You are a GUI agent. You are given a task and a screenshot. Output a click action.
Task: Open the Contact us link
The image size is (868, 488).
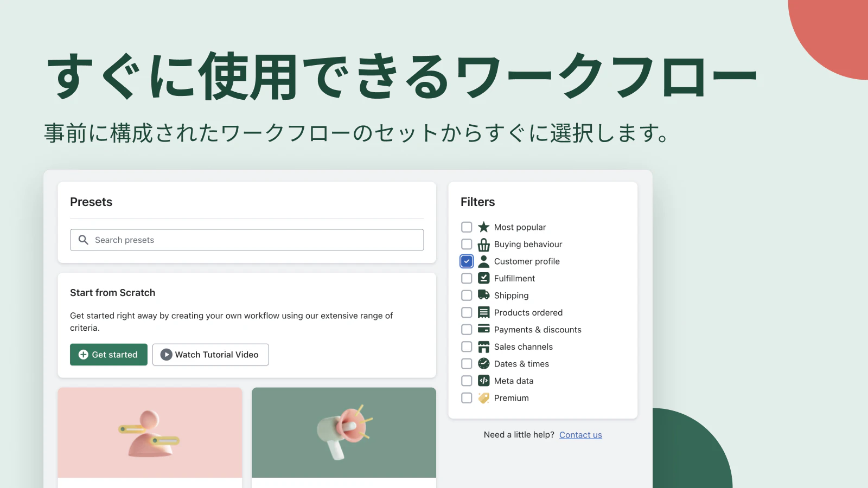point(580,434)
